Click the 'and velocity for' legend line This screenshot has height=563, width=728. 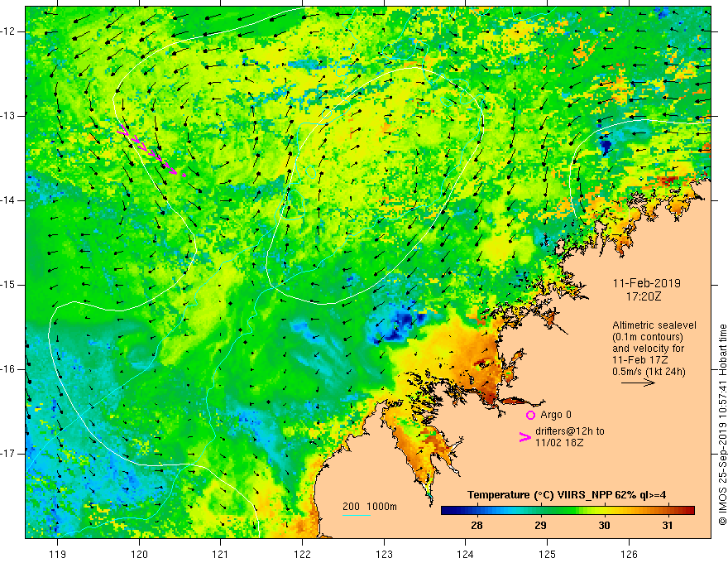click(x=648, y=349)
